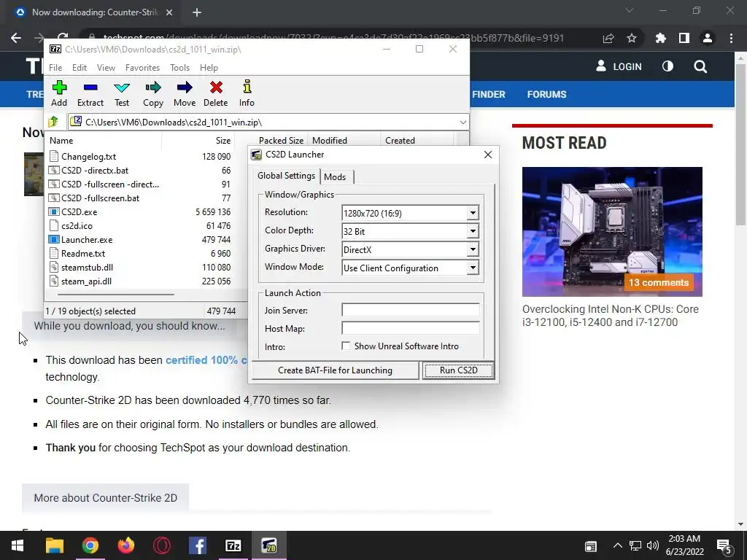Close the Counter-Strike download browser tab
This screenshot has height=560, width=747.
pyautogui.click(x=169, y=12)
